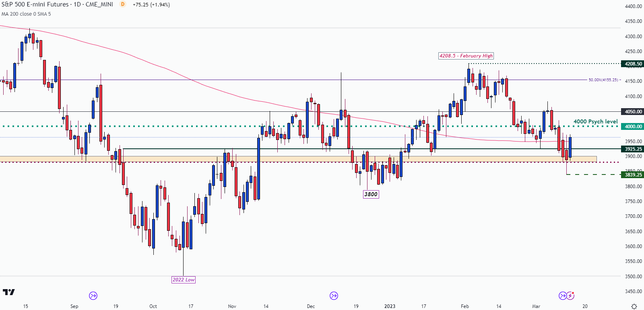Screen dimensions: 644x310
Task: Click the contract rollover icon near Sep
Action: (93, 296)
